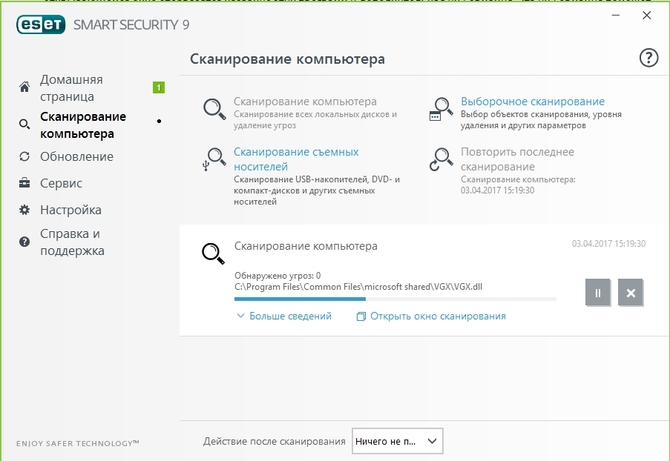Click the home icon beside Домашняя страница
Image resolution: width=670 pixels, height=461 pixels.
tap(24, 88)
